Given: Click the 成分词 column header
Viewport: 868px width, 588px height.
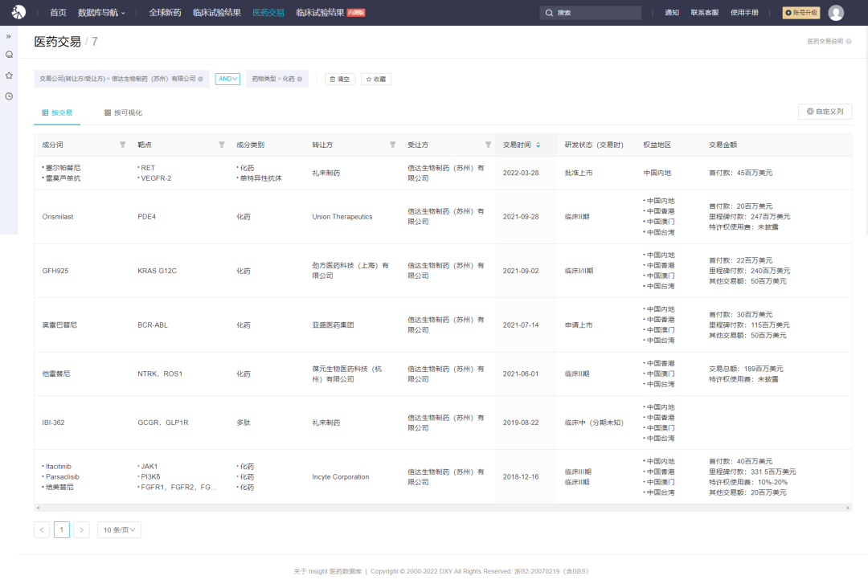Looking at the screenshot, I should tap(52, 145).
